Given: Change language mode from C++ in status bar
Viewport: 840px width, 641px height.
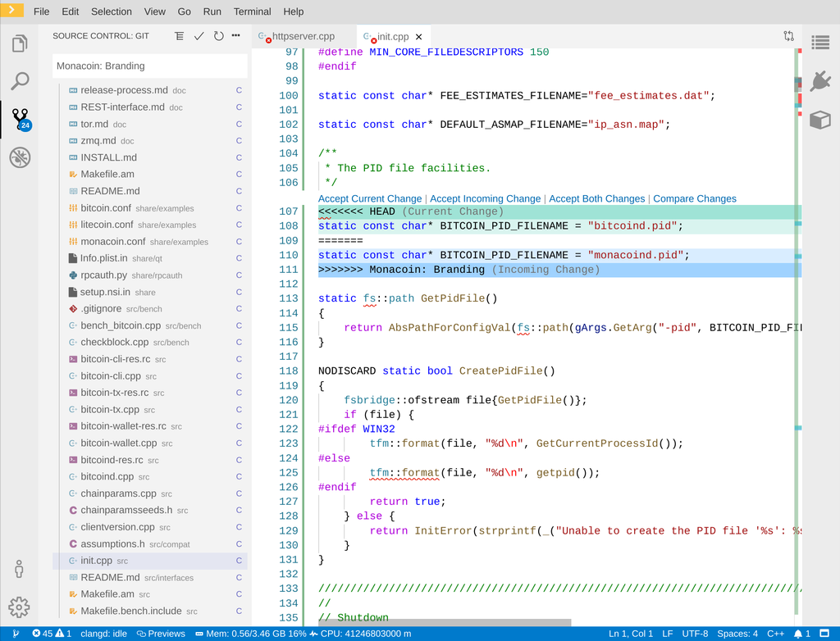Looking at the screenshot, I should click(776, 634).
